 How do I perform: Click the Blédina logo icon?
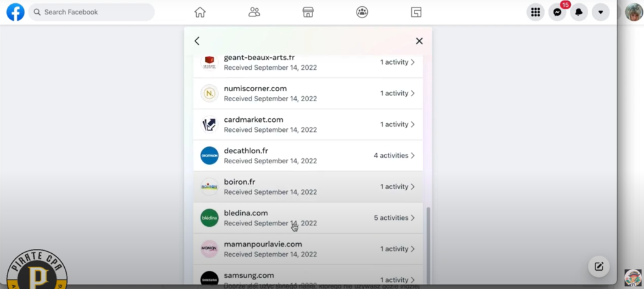click(209, 217)
